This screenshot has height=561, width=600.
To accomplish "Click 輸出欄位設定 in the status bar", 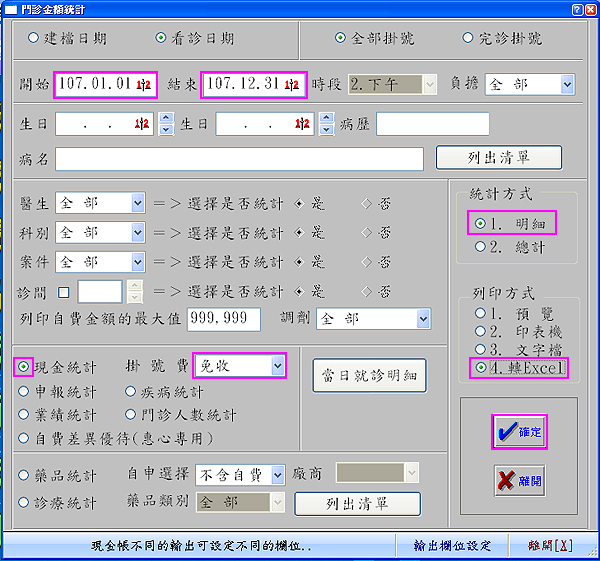I will click(452, 546).
